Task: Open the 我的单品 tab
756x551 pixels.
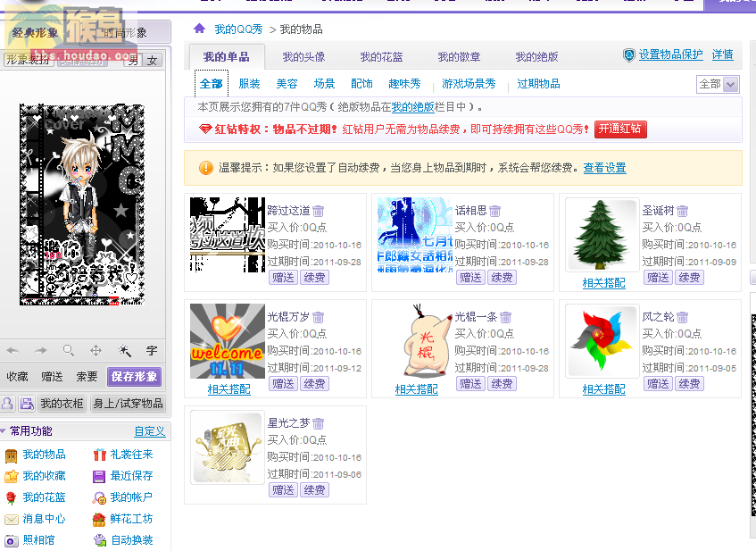Action: pos(227,57)
